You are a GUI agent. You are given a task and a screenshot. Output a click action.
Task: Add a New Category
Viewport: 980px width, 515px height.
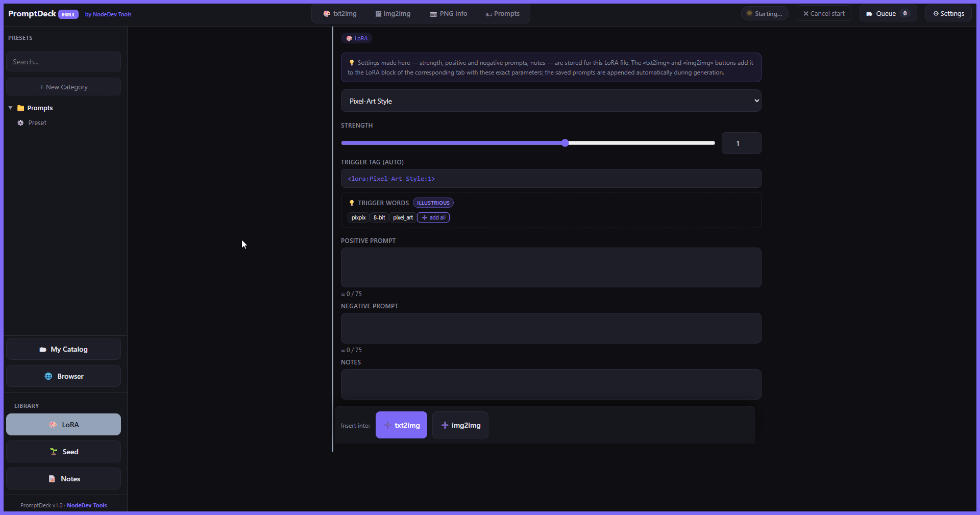[x=63, y=87]
